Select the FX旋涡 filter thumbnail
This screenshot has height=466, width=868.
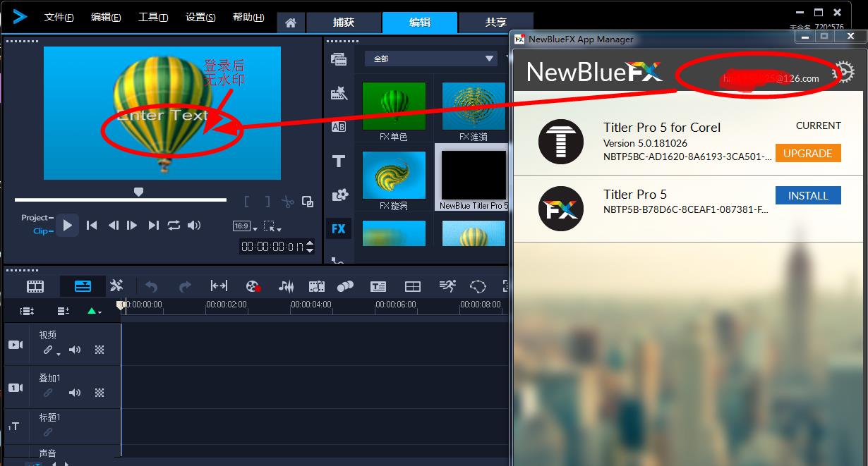(x=394, y=176)
